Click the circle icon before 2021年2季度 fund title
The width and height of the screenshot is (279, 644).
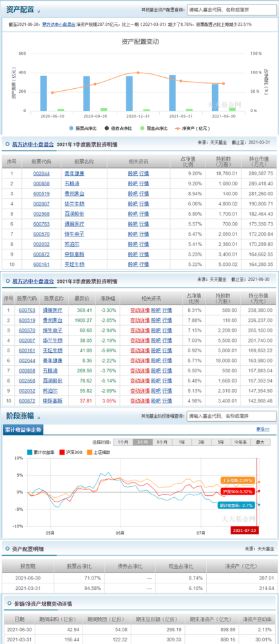point(8,281)
